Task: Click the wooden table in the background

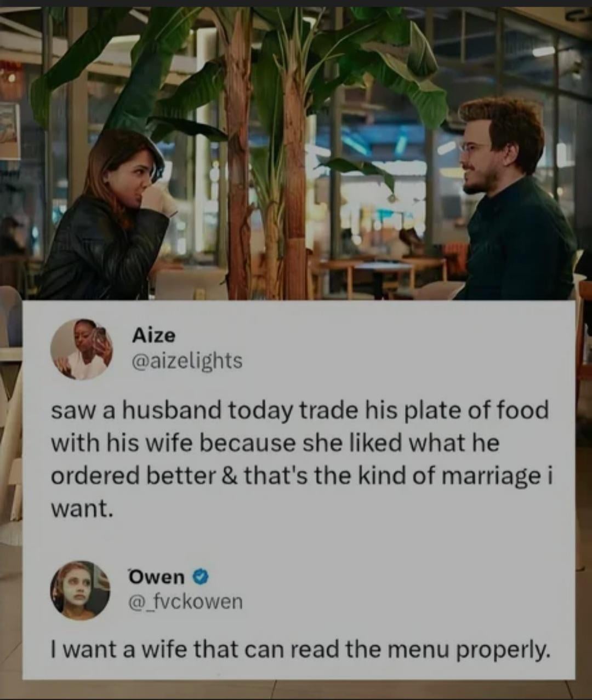Action: pyautogui.click(x=384, y=277)
